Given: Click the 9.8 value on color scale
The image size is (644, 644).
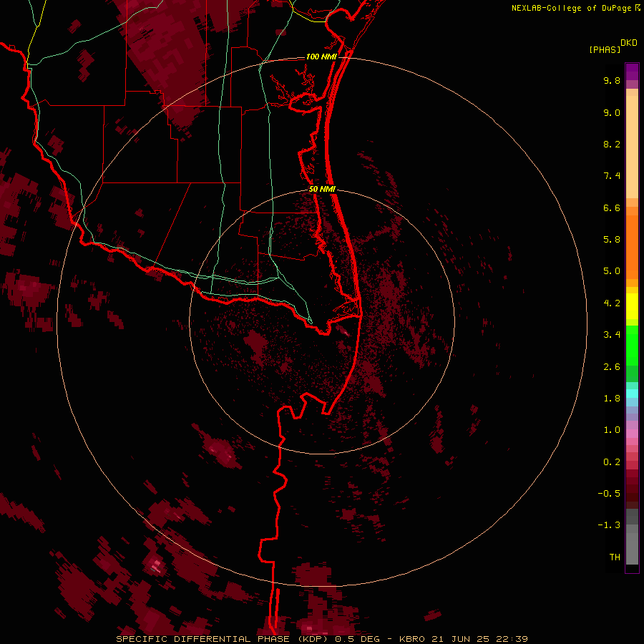Looking at the screenshot, I should coord(612,80).
